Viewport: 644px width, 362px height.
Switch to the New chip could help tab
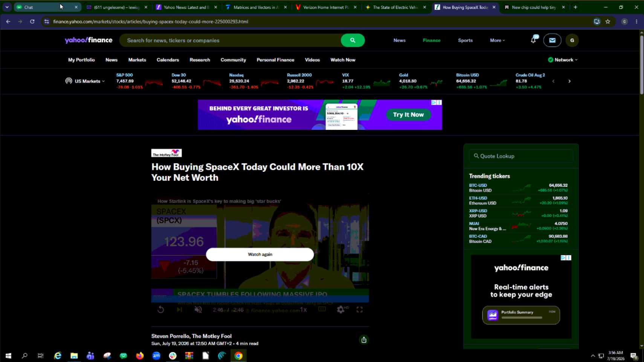click(534, 7)
